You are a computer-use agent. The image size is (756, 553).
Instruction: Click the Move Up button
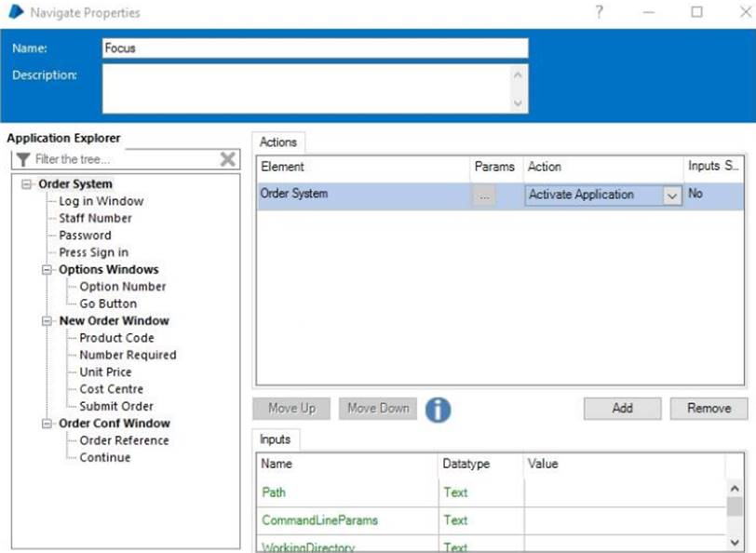291,409
